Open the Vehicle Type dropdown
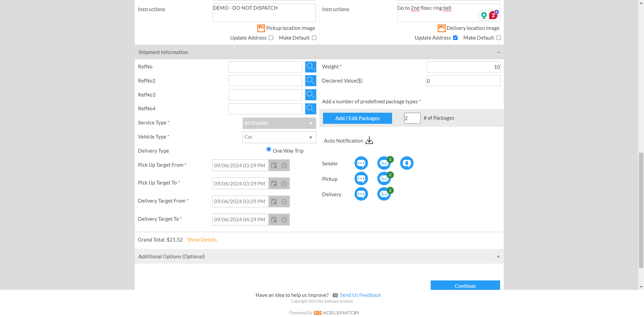The height and width of the screenshot is (317, 644). [x=279, y=137]
